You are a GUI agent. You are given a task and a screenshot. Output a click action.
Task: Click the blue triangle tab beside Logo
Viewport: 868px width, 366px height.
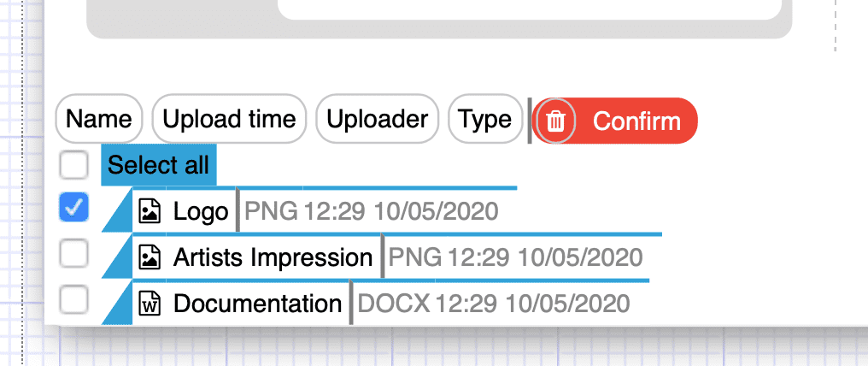click(x=120, y=213)
